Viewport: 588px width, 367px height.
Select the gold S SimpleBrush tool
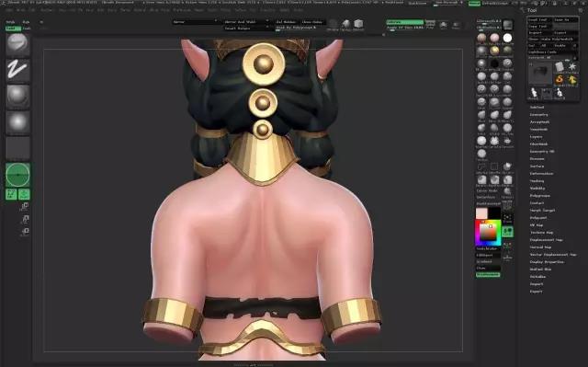[560, 79]
